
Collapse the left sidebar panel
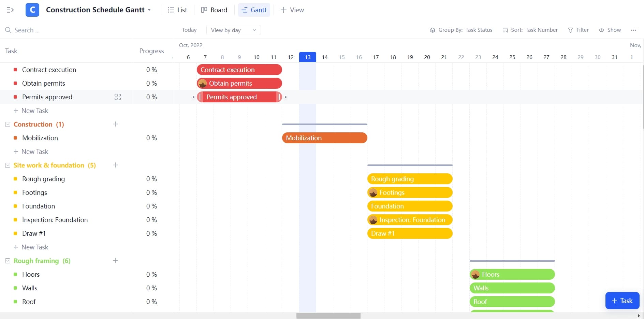click(x=10, y=10)
